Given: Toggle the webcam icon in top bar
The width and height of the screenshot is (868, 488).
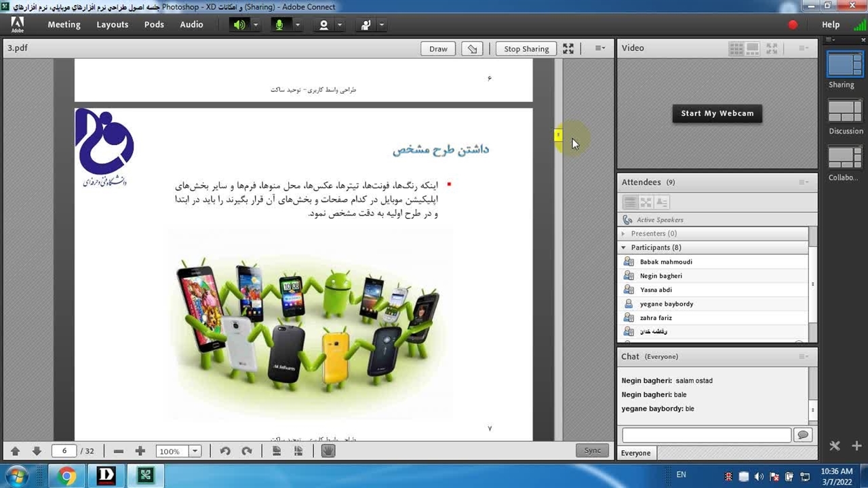Looking at the screenshot, I should [323, 25].
